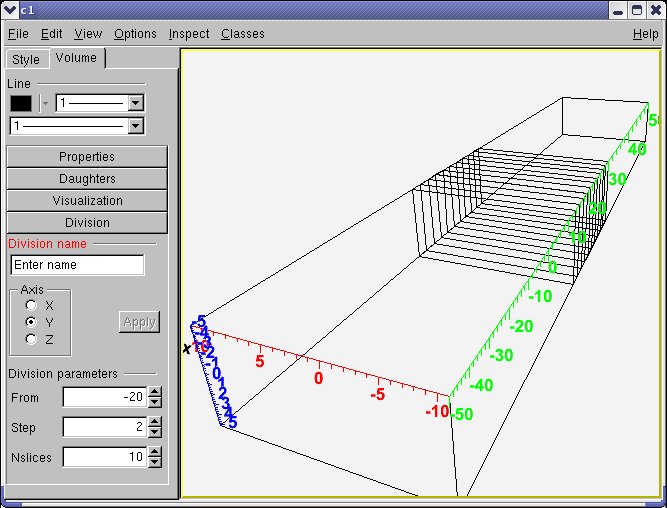667x508 pixels.
Task: Select the Y axis radio button
Action: pyautogui.click(x=32, y=322)
